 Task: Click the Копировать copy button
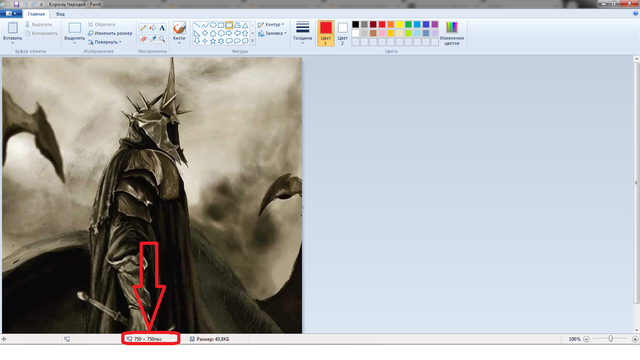[41, 33]
